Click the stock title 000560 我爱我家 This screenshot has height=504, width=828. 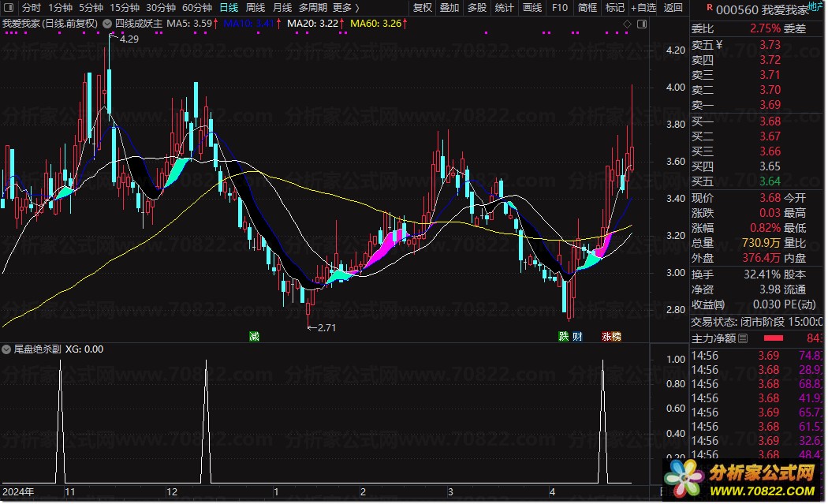763,10
